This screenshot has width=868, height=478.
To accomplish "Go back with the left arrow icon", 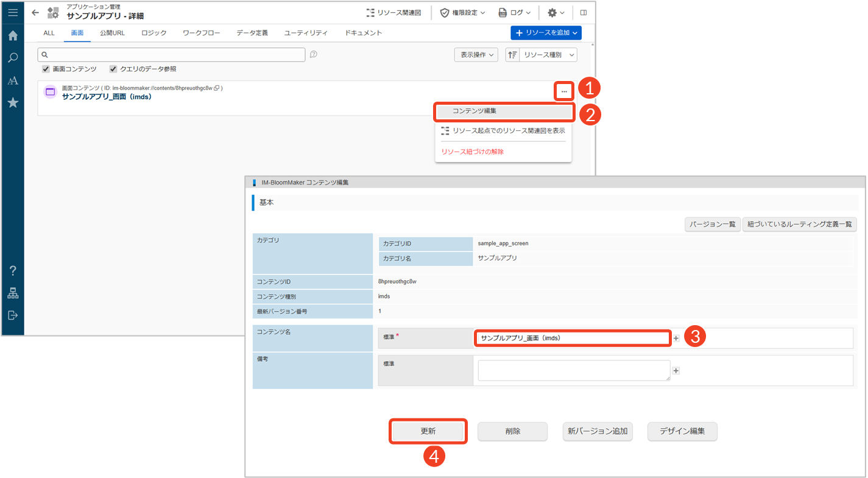I will coord(35,12).
